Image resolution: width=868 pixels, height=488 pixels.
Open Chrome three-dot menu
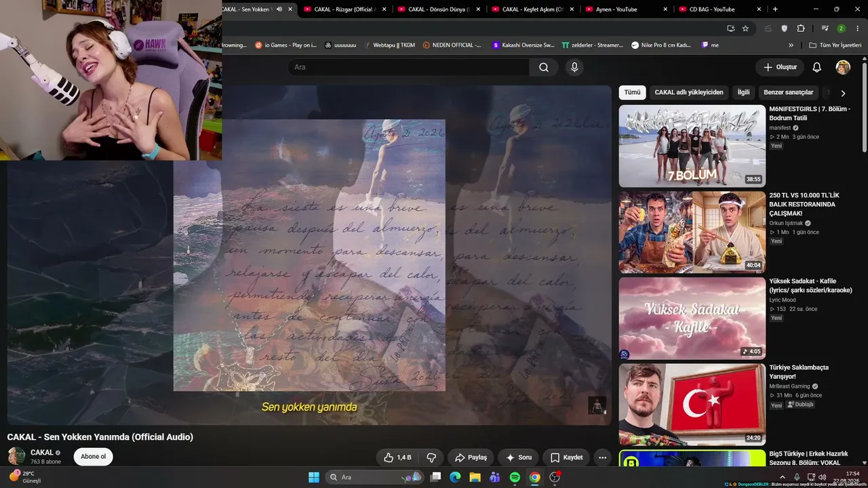[x=858, y=28]
